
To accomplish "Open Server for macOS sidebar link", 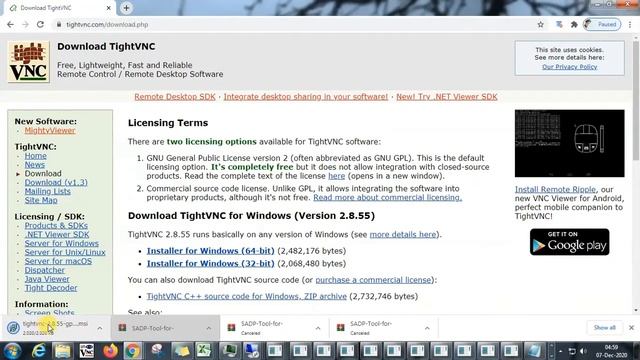I will 58,261.
